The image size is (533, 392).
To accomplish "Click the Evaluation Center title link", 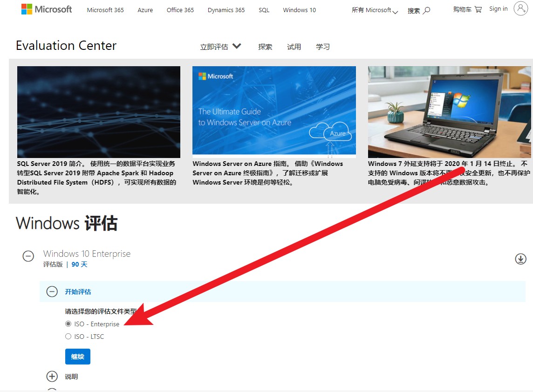I will (66, 46).
